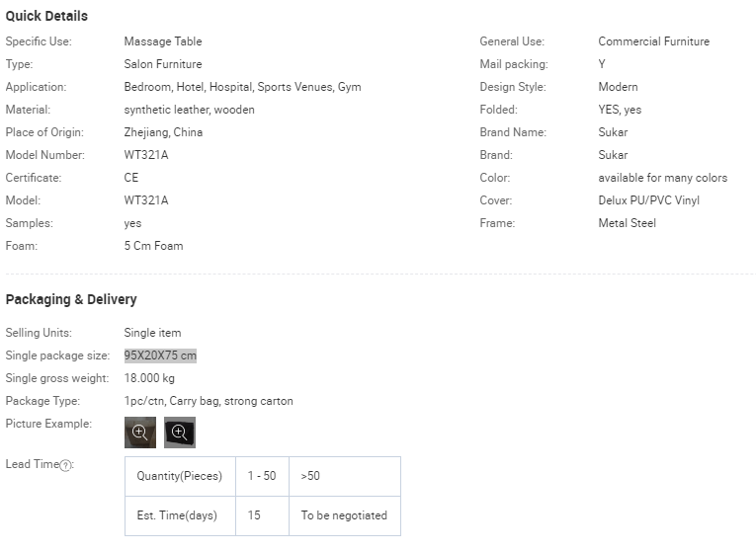
Task: Click the 15 days estimate cell
Action: 262,515
